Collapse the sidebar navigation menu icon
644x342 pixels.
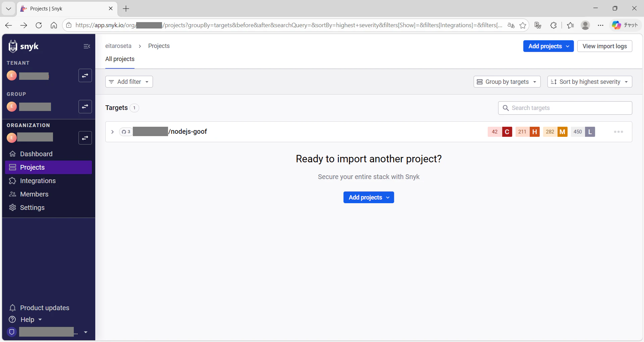[87, 46]
